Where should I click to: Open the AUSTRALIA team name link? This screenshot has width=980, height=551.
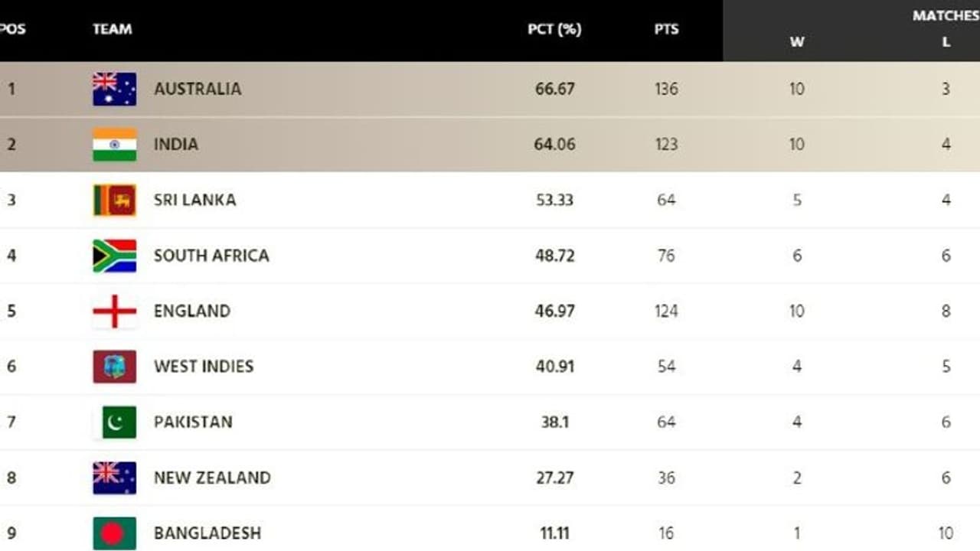pyautogui.click(x=198, y=89)
